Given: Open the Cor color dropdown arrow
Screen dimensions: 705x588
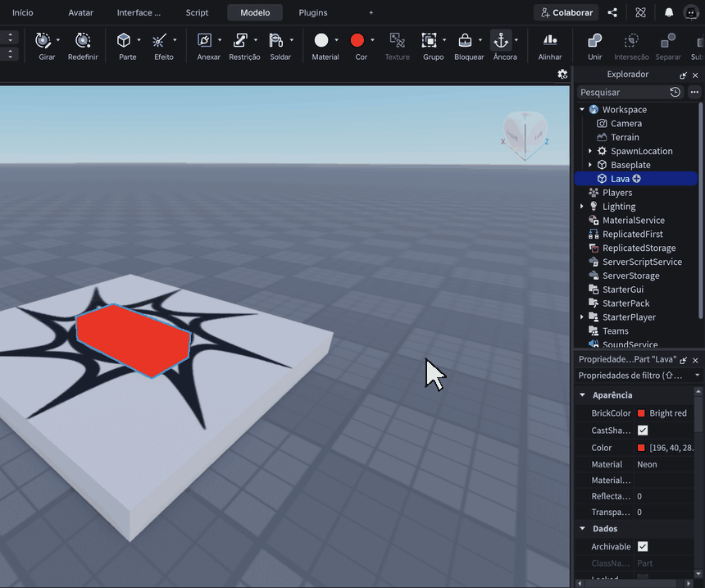Looking at the screenshot, I should pos(372,40).
